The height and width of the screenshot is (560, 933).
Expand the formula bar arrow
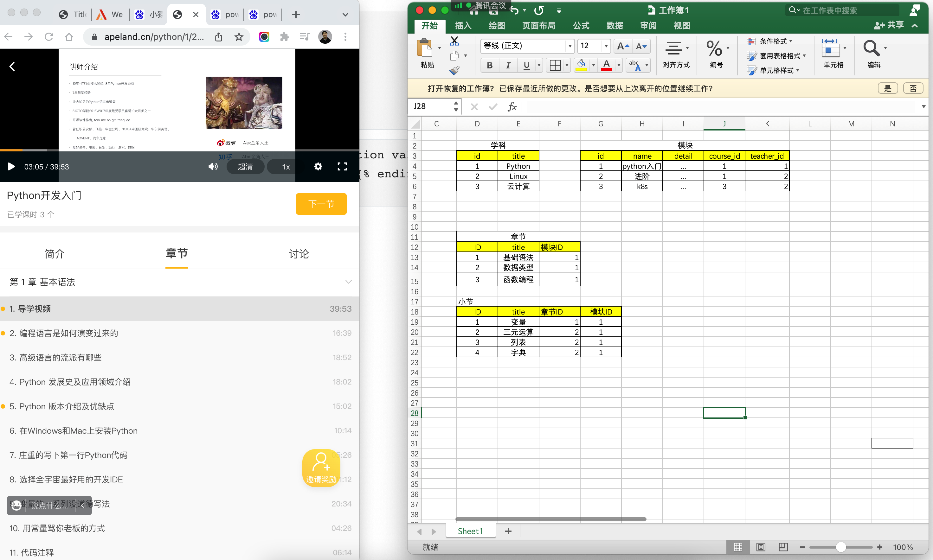[x=923, y=106]
